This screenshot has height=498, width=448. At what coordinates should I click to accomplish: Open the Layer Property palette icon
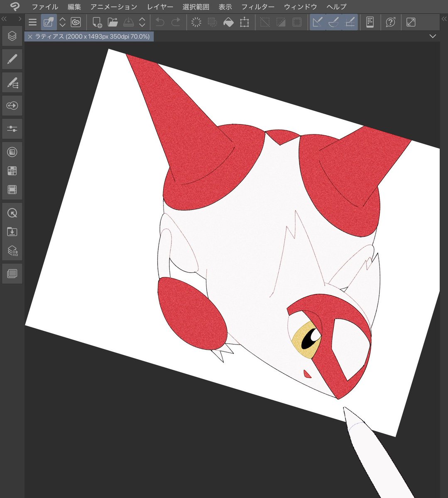coord(12,251)
